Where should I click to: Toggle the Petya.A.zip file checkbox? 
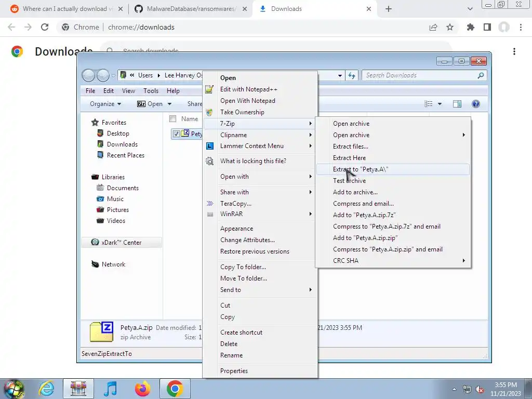[x=176, y=134]
